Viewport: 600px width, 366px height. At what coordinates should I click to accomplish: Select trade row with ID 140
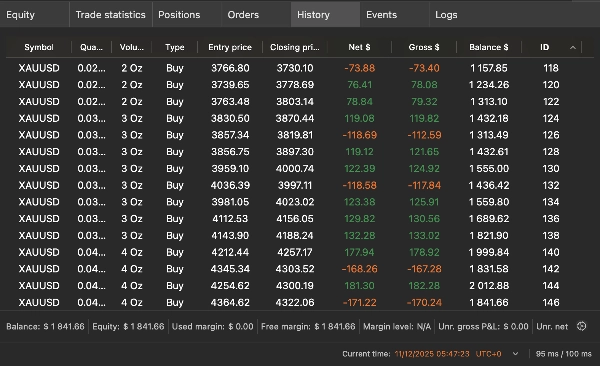click(x=300, y=252)
